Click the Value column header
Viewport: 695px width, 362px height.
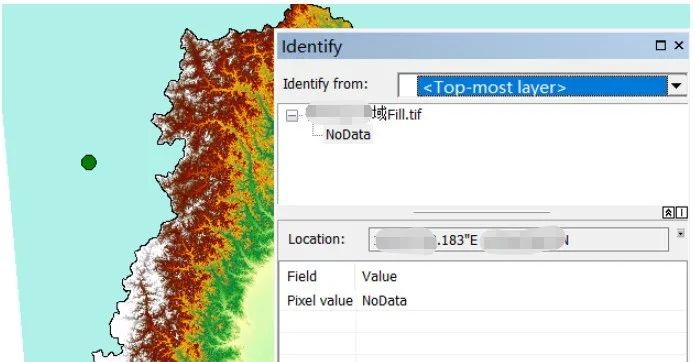point(379,276)
